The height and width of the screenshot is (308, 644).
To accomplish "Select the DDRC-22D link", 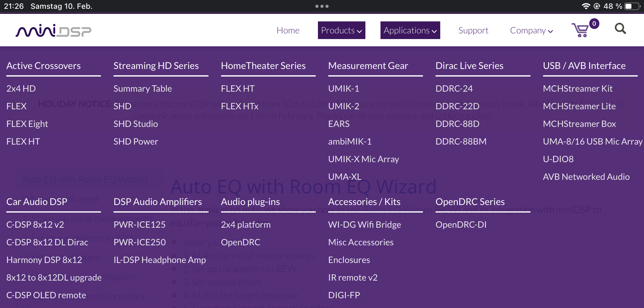I will point(457,106).
